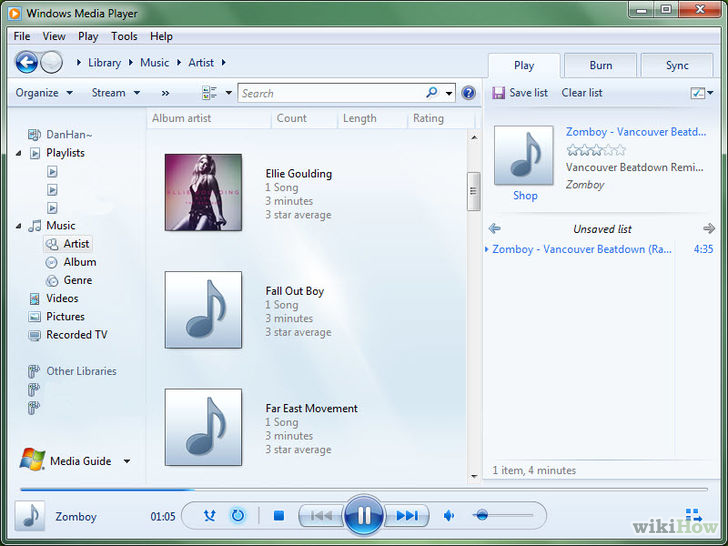The height and width of the screenshot is (546, 728).
Task: Toggle repeat mode
Action: tap(238, 515)
